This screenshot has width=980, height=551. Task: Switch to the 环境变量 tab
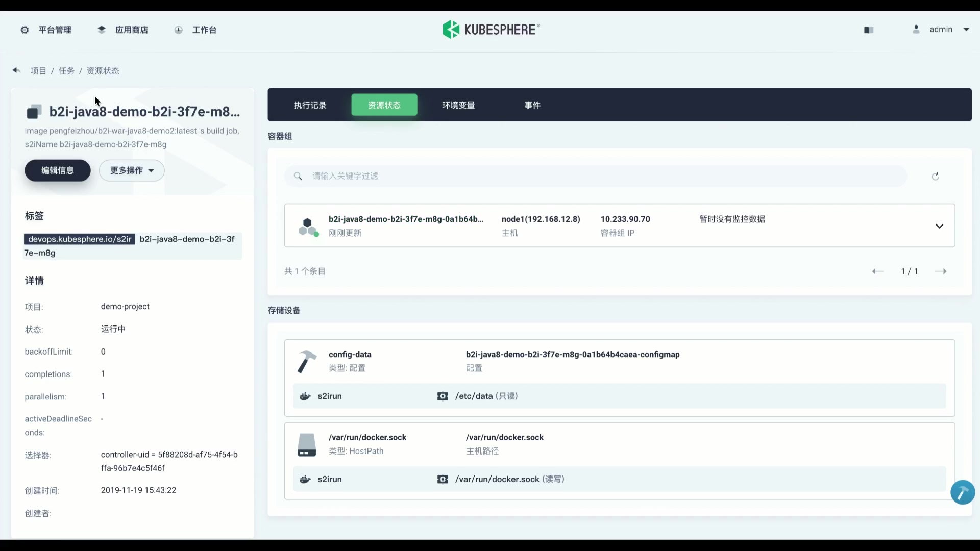click(x=457, y=105)
